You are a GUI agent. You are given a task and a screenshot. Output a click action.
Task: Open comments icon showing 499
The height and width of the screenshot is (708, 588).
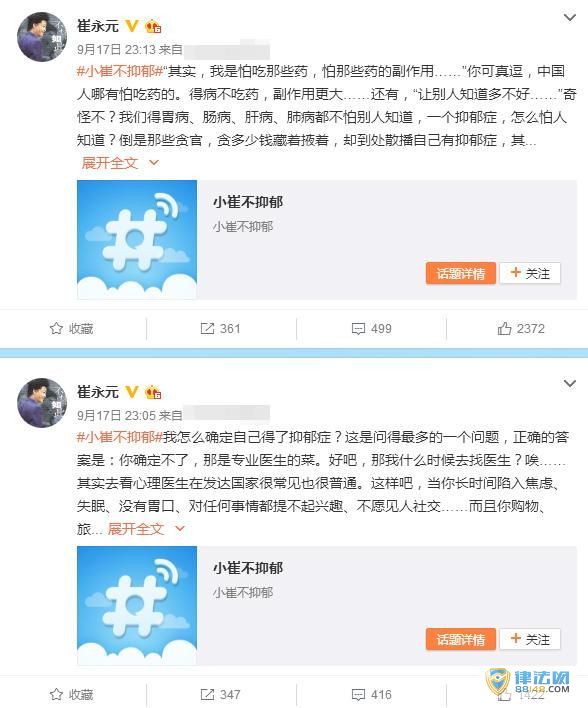pos(358,328)
